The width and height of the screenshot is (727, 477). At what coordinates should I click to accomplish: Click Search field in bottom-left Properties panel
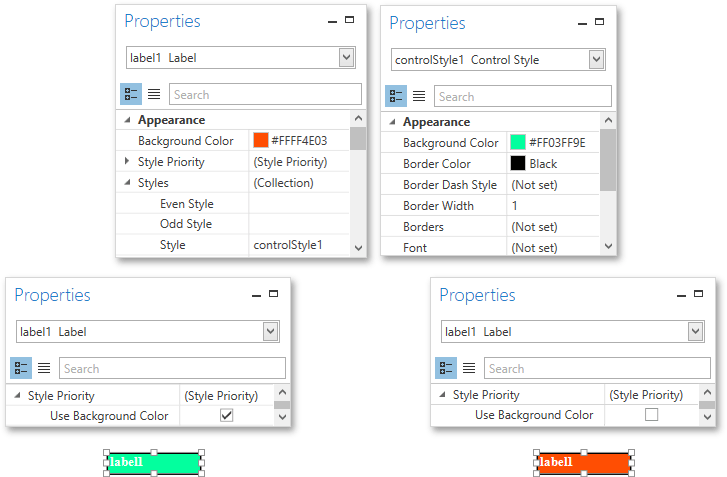pyautogui.click(x=172, y=368)
